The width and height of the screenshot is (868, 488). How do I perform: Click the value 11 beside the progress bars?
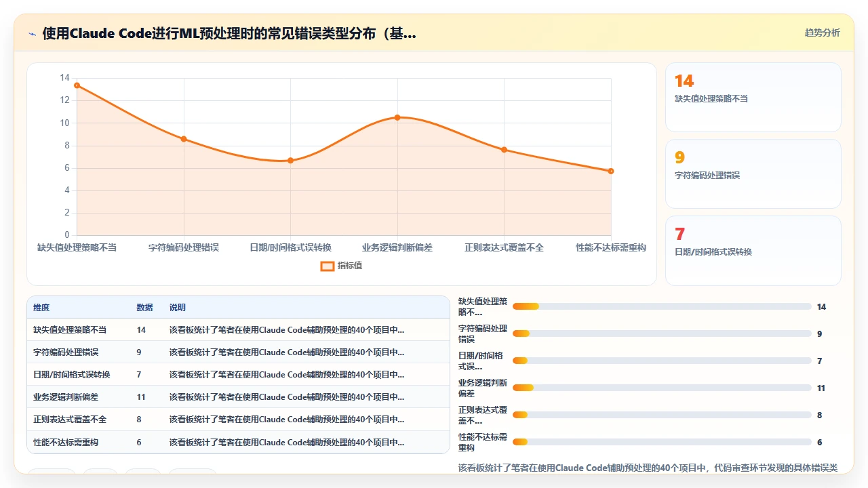[x=821, y=388]
